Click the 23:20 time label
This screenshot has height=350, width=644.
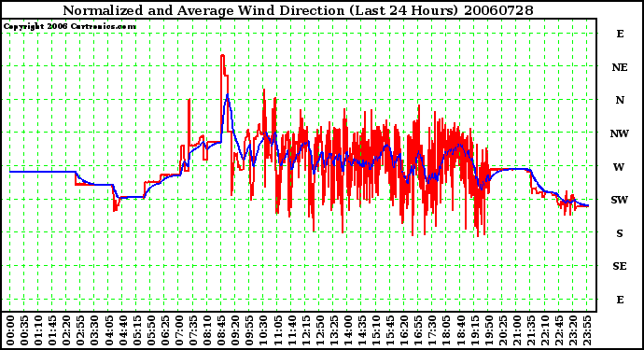pyautogui.click(x=573, y=330)
